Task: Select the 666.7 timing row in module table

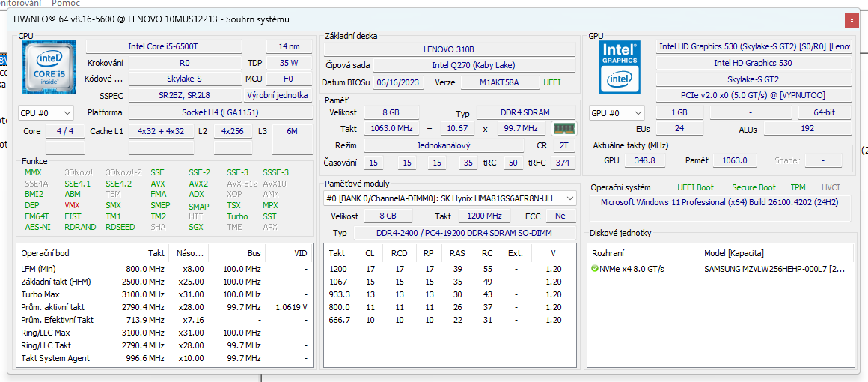Action: (449, 320)
